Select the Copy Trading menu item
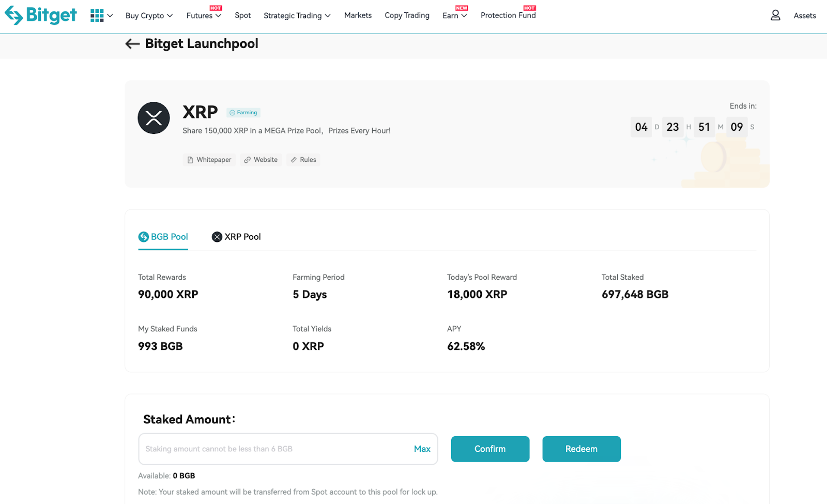The image size is (827, 504). click(x=407, y=16)
